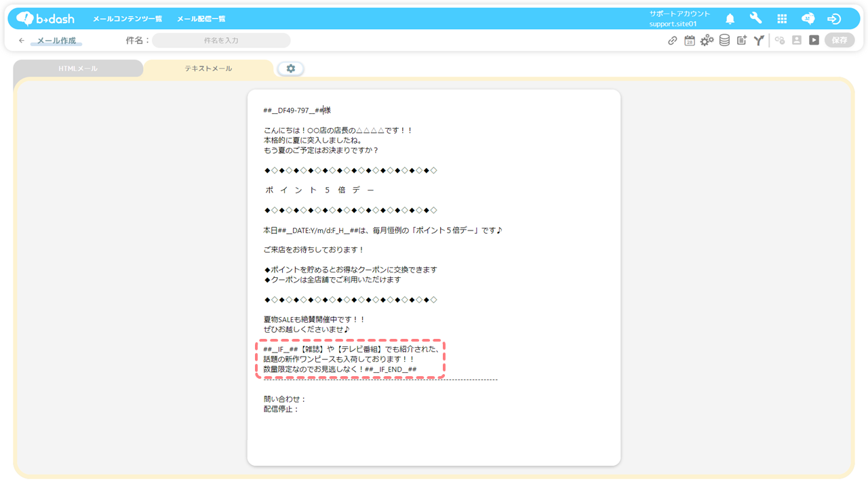The image size is (868, 488).
Task: Click the 本格的に夏に突入しましたね。 line
Action: click(313, 140)
